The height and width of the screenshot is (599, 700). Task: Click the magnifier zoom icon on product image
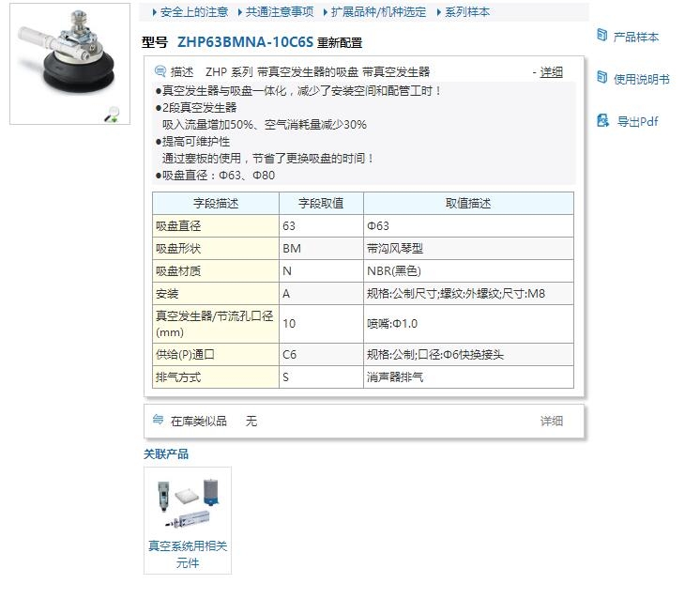tap(112, 115)
